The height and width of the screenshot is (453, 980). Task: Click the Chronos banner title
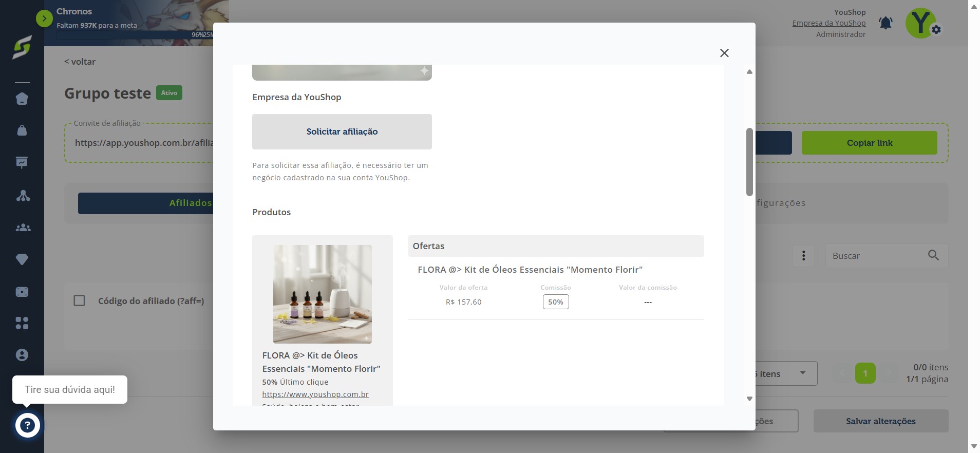click(74, 11)
